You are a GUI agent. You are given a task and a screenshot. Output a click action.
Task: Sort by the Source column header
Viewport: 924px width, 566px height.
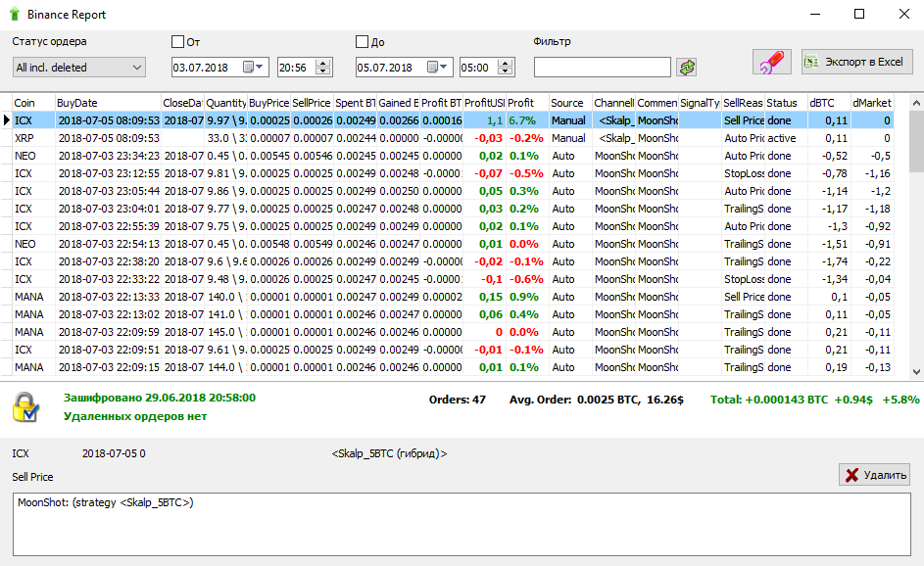[x=570, y=103]
